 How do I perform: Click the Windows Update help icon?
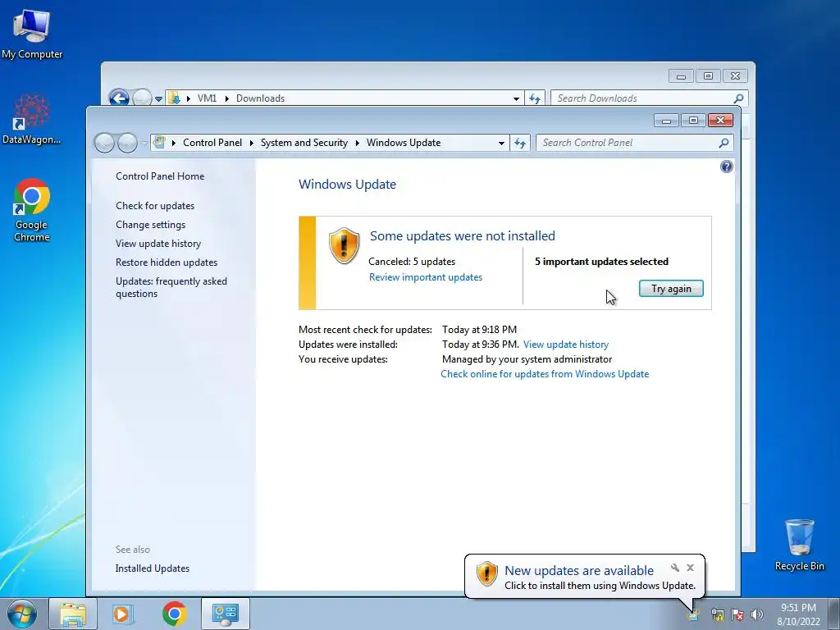pyautogui.click(x=726, y=167)
